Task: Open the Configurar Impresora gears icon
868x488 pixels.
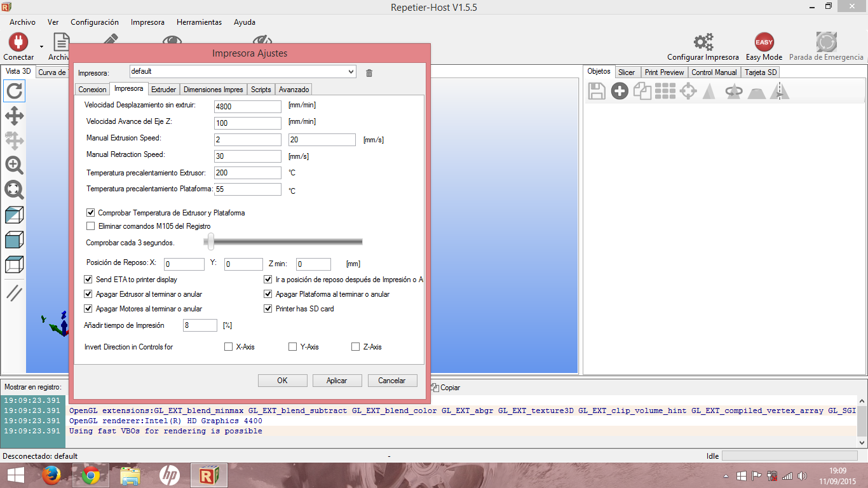Action: (703, 42)
